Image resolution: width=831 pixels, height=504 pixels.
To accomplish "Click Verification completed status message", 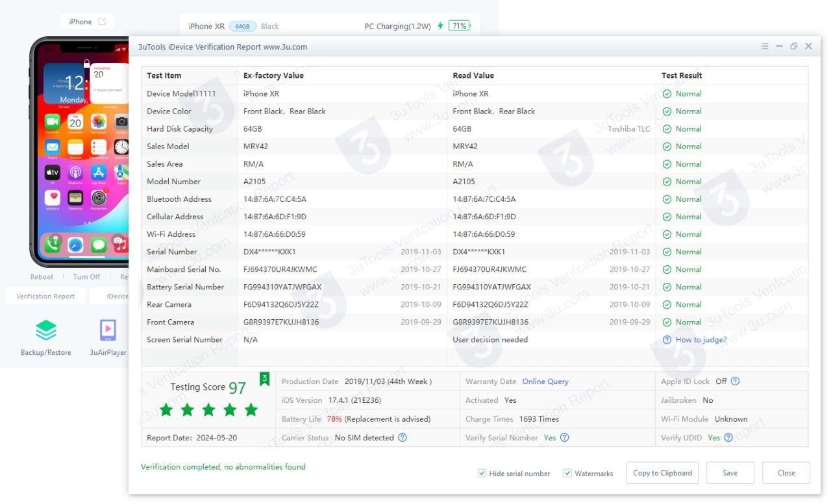I will pyautogui.click(x=223, y=467).
